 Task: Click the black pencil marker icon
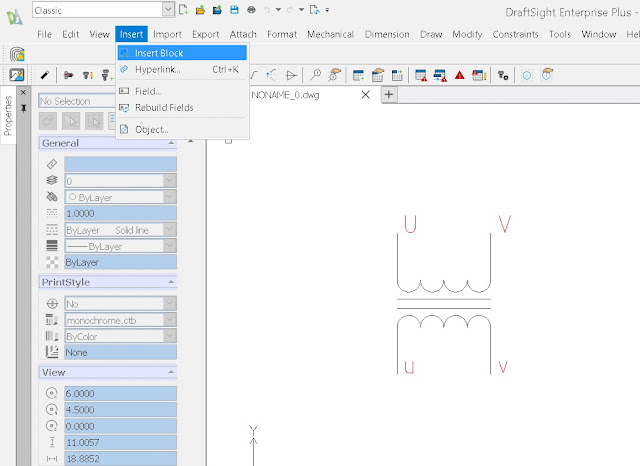(44, 75)
